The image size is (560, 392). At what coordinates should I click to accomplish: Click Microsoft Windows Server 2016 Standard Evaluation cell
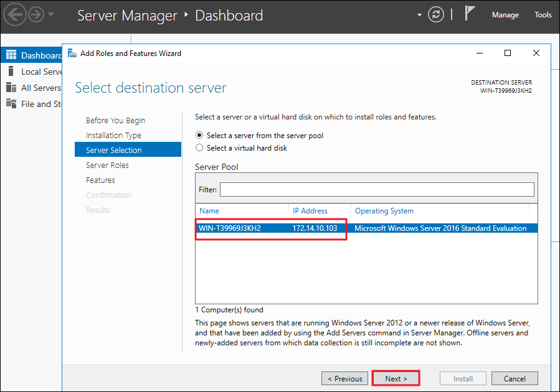pyautogui.click(x=440, y=228)
